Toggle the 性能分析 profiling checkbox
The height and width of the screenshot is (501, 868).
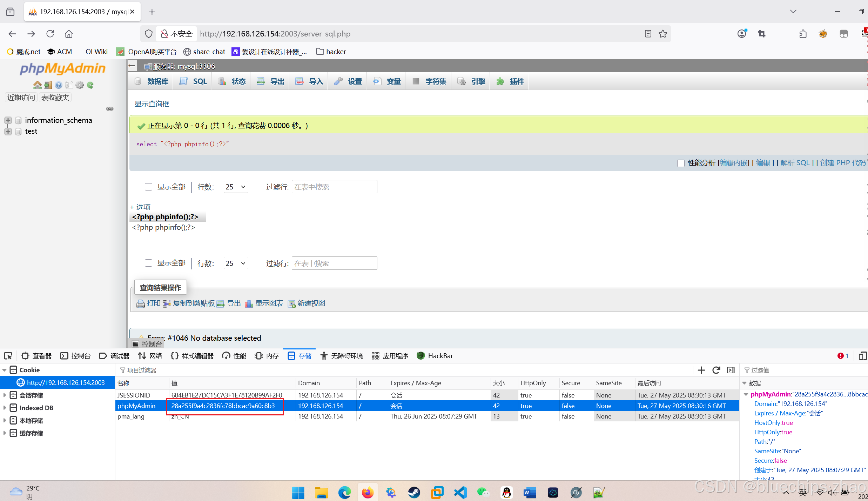click(x=681, y=163)
